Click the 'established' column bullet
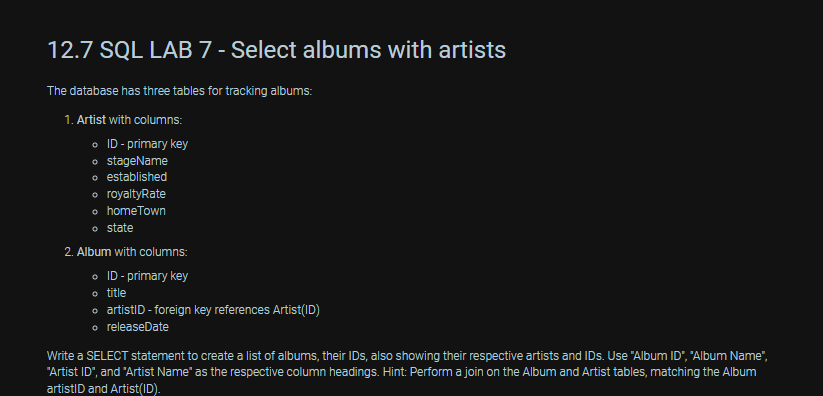The height and width of the screenshot is (396, 823). pos(137,177)
